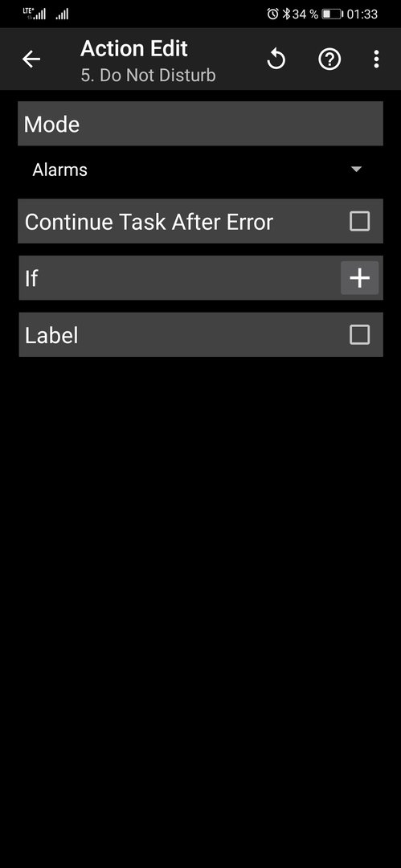Screen dimensions: 401x868
Task: Click the revert changes circular arrow icon
Action: click(276, 59)
